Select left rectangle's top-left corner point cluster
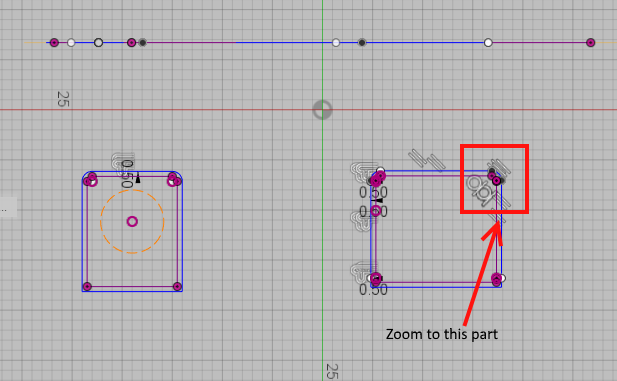Screen dimensions: 617x381 pyautogui.click(x=90, y=179)
